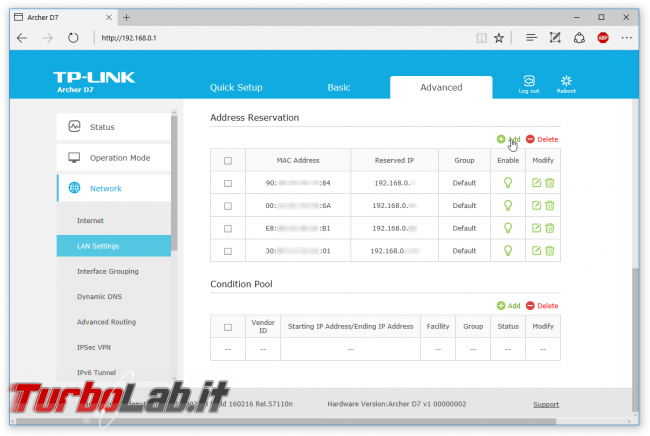
Task: Tick select-all checkbox in Address Reservation header
Action: pos(228,161)
